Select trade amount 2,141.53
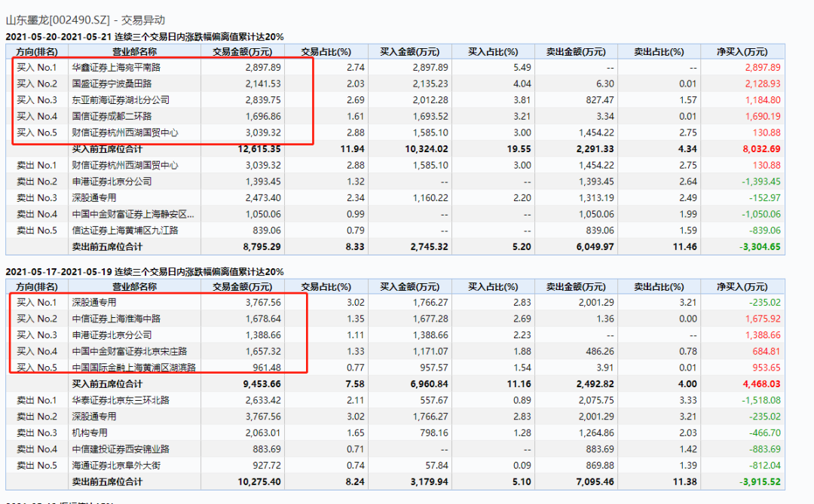 (x=263, y=84)
